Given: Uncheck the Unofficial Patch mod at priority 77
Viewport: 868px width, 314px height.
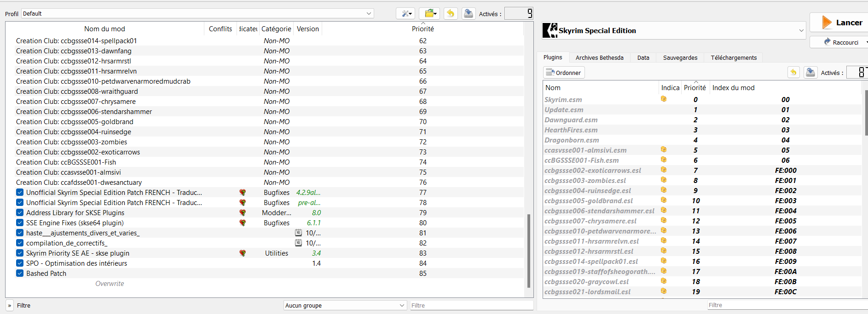Looking at the screenshot, I should pyautogui.click(x=20, y=193).
